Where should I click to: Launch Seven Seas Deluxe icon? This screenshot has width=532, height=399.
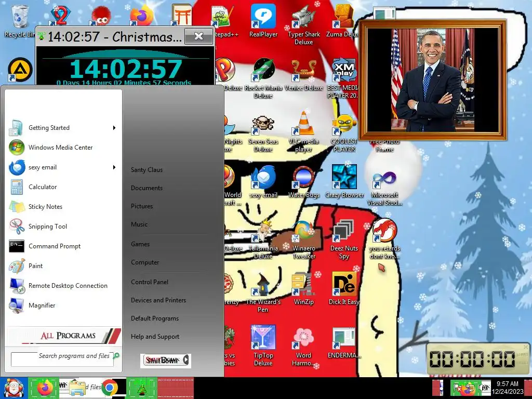click(263, 133)
